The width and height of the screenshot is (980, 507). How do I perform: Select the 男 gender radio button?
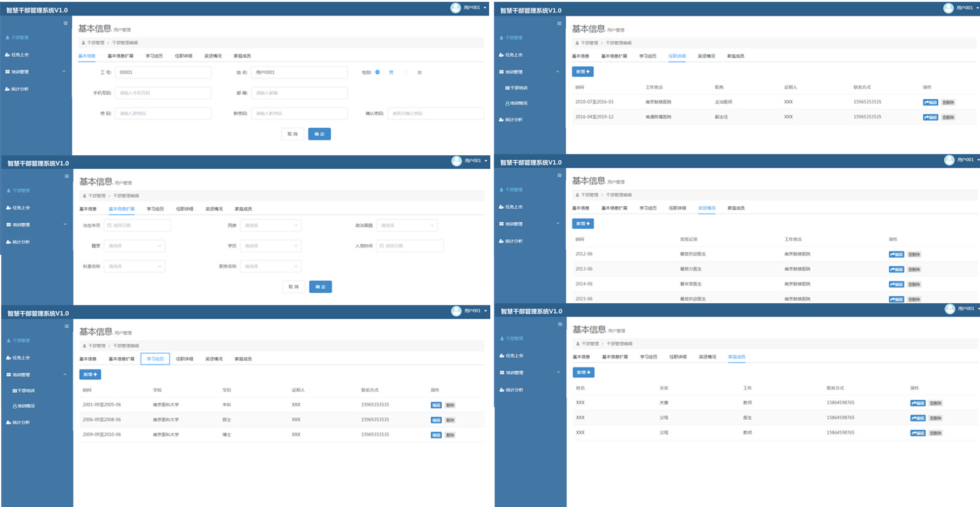(x=377, y=72)
